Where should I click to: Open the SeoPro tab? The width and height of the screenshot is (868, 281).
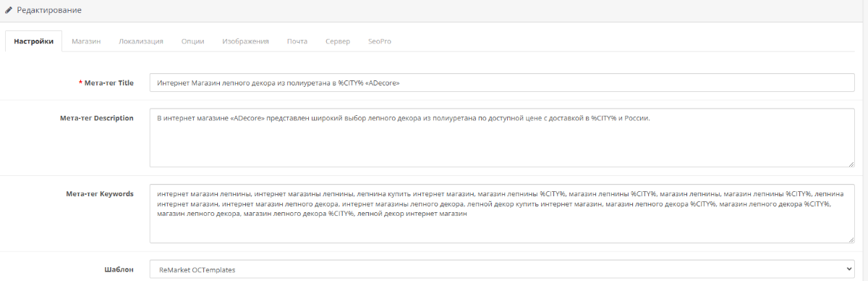(x=379, y=41)
